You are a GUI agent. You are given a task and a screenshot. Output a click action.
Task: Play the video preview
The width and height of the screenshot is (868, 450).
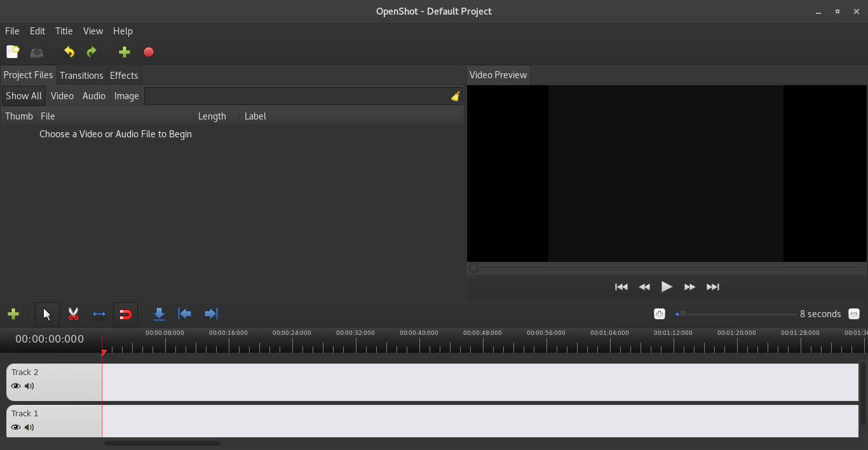click(x=667, y=287)
